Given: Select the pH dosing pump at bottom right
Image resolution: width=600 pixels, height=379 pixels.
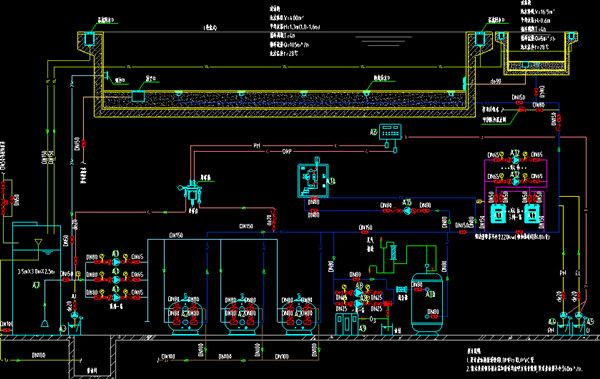Looking at the screenshot, I should [563, 316].
